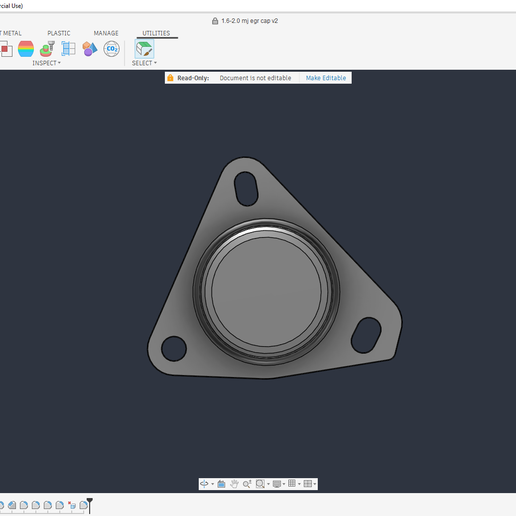
Task: Open the Zoom Window dropdown arrow
Action: click(x=268, y=484)
